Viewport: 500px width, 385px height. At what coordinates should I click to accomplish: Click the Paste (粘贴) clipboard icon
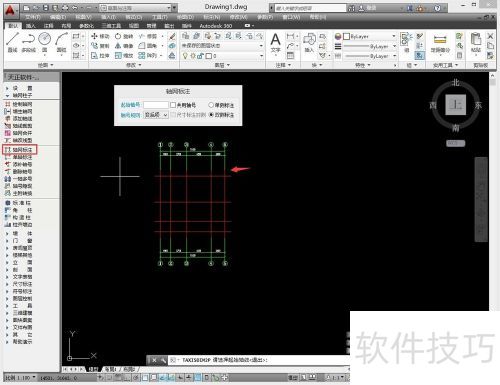coord(476,42)
